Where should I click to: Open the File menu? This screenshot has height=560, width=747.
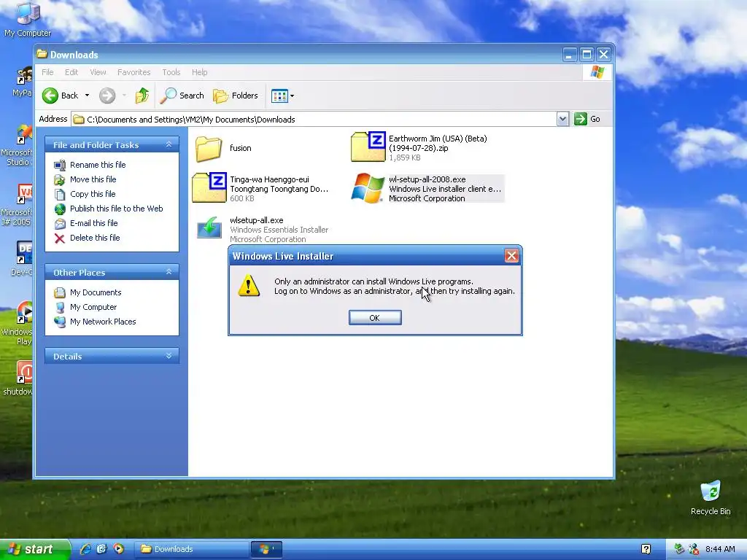pyautogui.click(x=47, y=72)
